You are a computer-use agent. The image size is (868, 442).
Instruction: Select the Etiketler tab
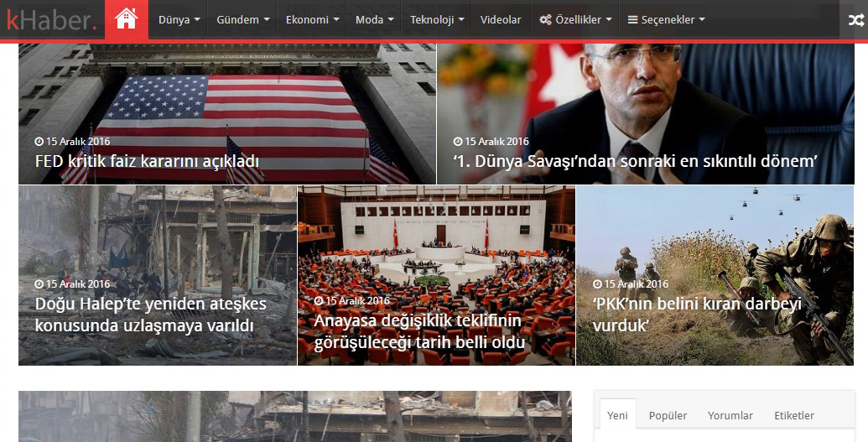(x=794, y=415)
